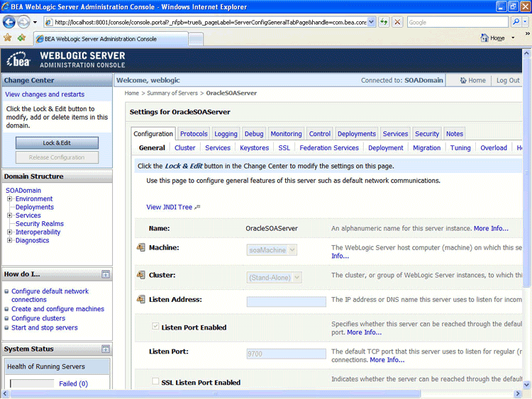
Task: Click the Refresh page icon
Action: (x=384, y=23)
